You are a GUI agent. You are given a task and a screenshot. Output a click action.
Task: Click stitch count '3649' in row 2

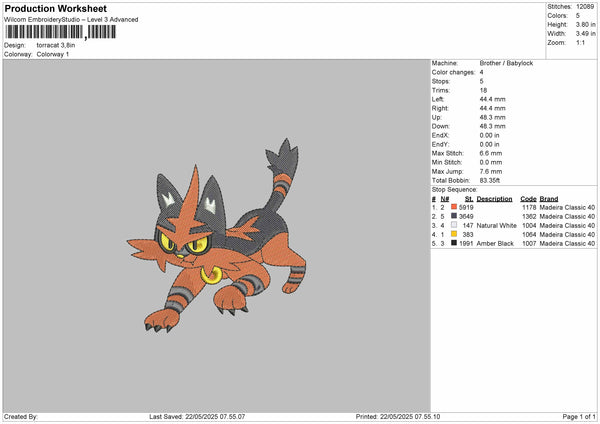tap(466, 217)
